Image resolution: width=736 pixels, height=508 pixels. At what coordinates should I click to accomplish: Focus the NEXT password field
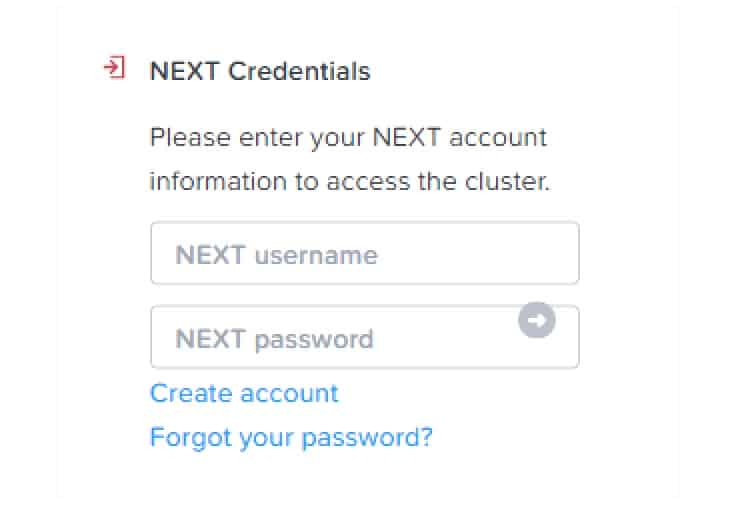pyautogui.click(x=365, y=337)
